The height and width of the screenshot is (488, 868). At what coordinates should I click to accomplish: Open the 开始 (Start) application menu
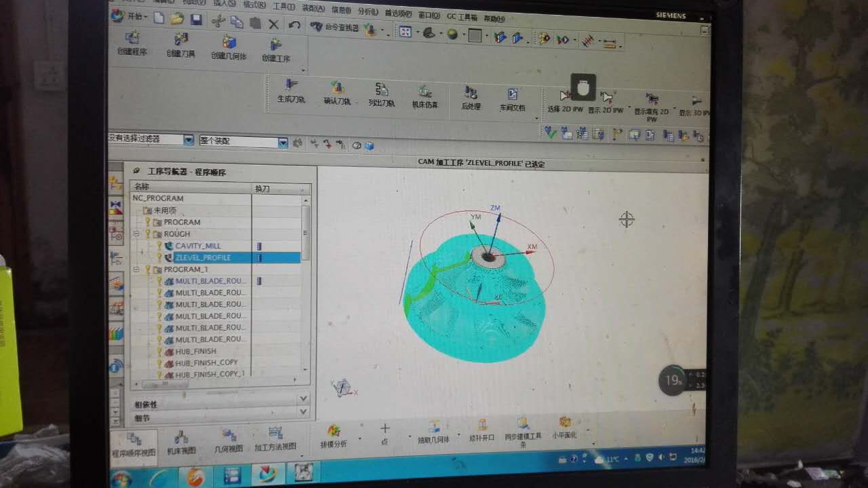point(129,16)
